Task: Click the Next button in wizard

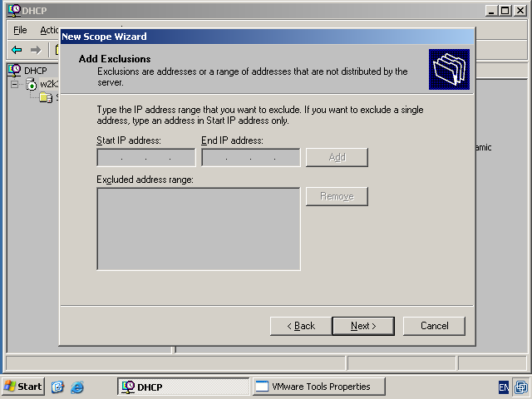Action: point(363,326)
